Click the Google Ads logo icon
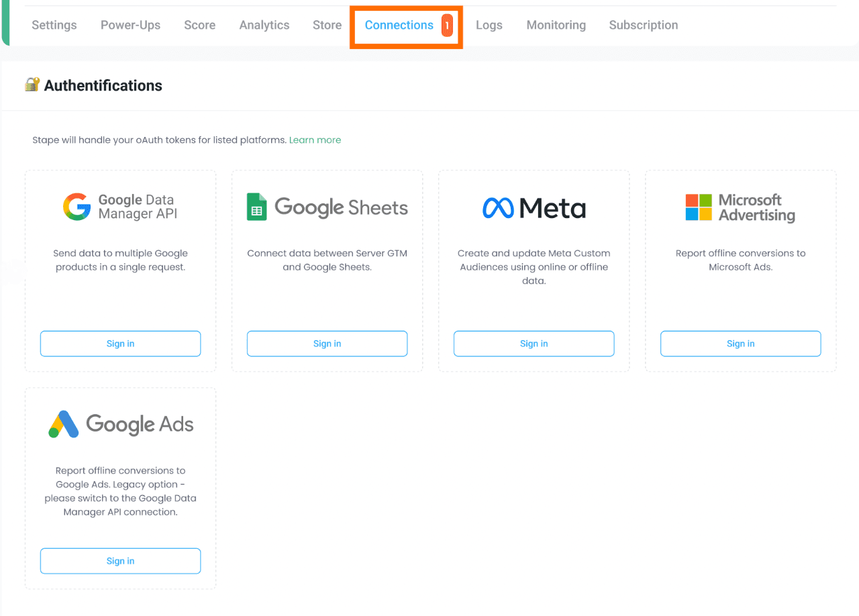The height and width of the screenshot is (616, 859). (x=64, y=424)
